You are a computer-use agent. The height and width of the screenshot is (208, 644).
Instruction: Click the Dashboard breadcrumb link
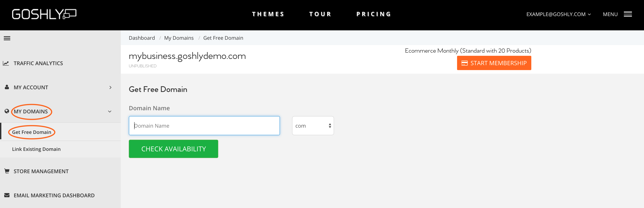pos(142,38)
